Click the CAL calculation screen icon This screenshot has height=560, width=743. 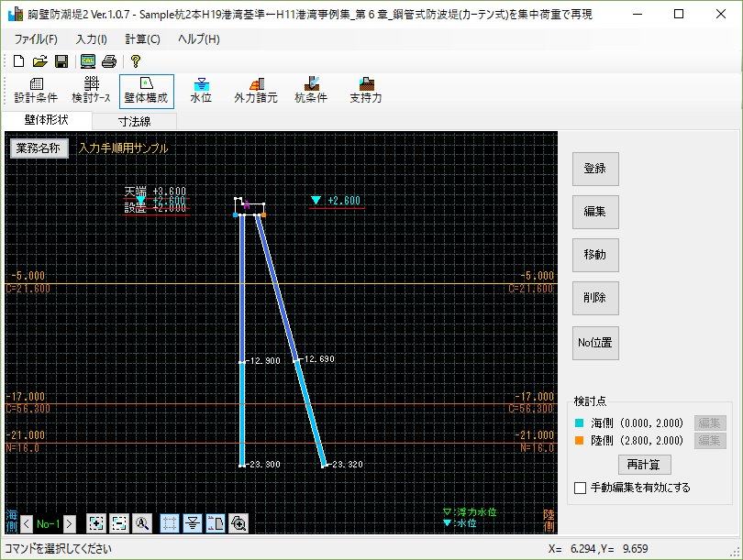point(87,60)
